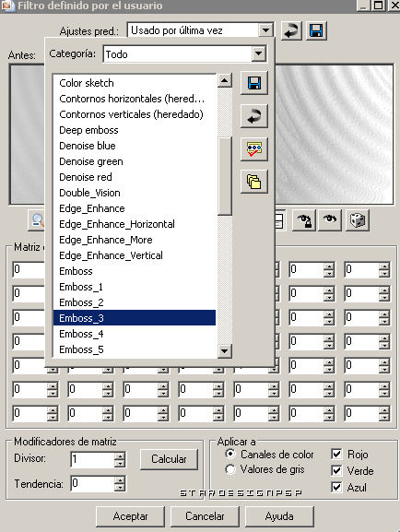
Task: Click the floppy save icon in the preset list panel
Action: (x=254, y=83)
